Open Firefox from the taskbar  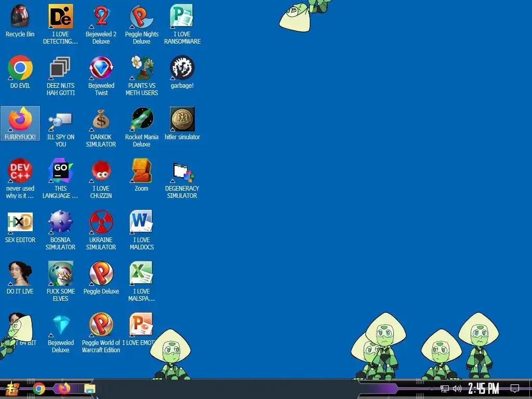pos(64,388)
